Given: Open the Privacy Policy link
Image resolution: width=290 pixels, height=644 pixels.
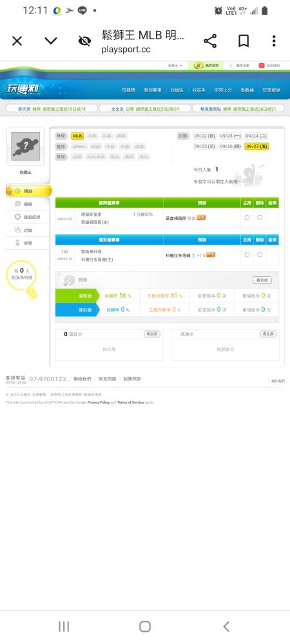Looking at the screenshot, I should 99,402.
